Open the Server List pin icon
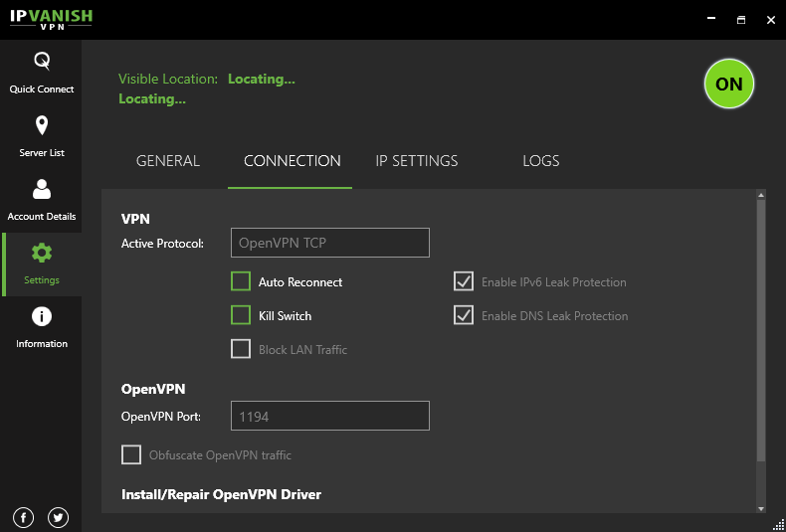 [41, 125]
